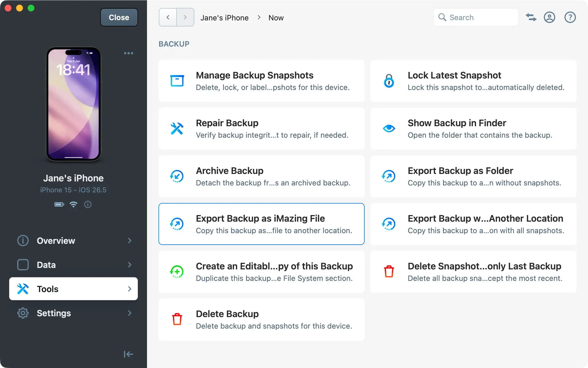Open the Manage Backup Snapshots title

(x=255, y=75)
